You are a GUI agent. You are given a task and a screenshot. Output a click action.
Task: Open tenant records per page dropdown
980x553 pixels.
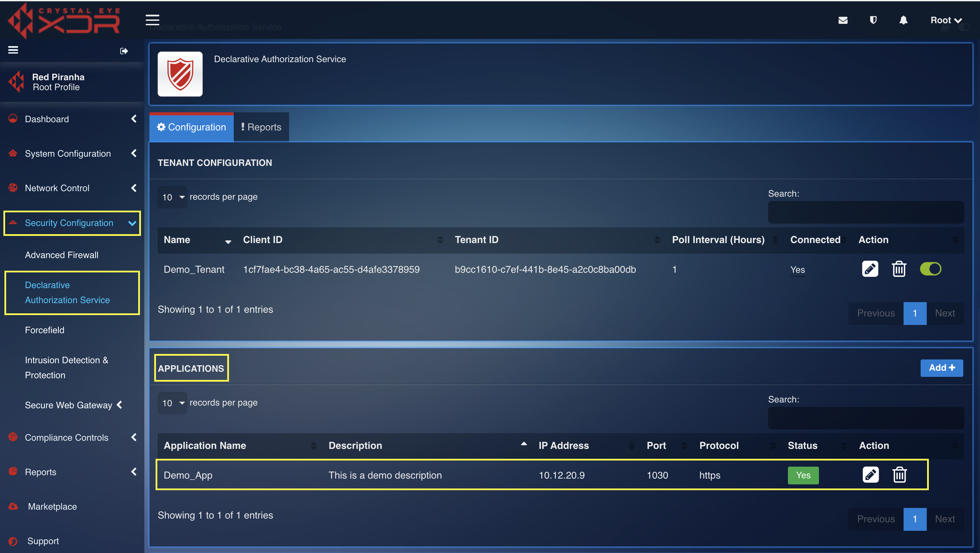tap(172, 197)
